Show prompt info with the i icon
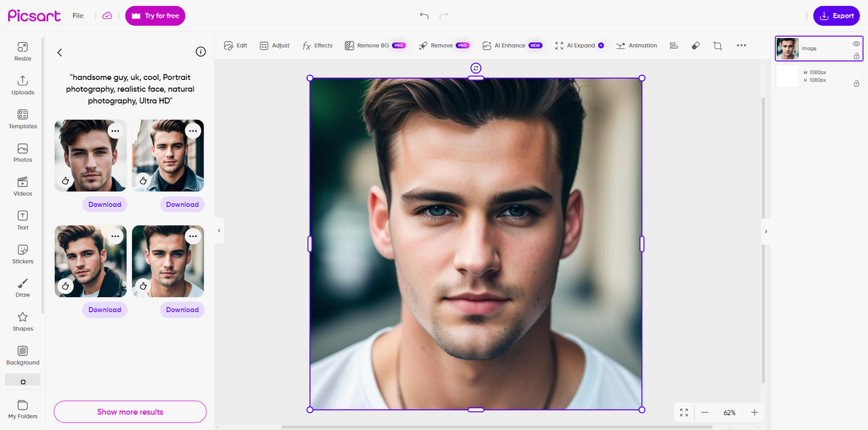 pyautogui.click(x=201, y=52)
